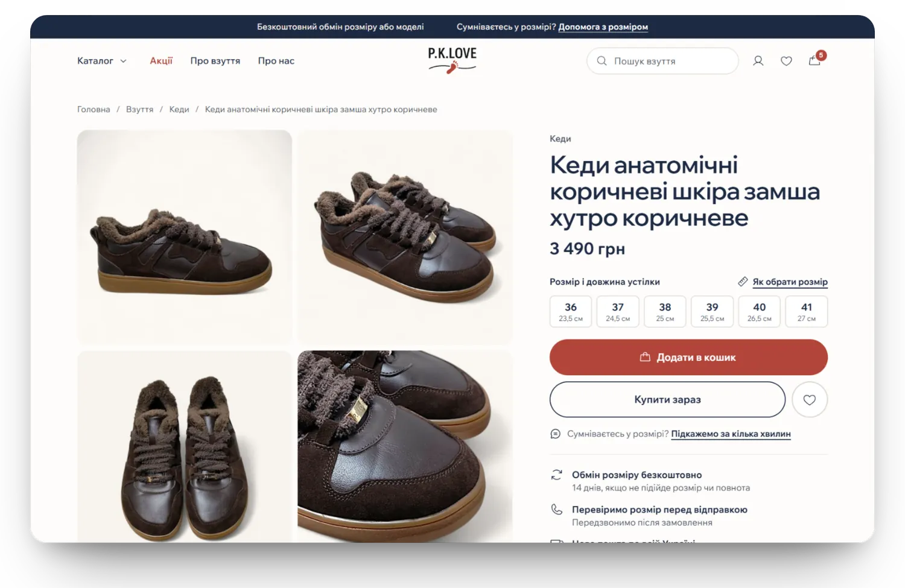The width and height of the screenshot is (905, 588).
Task: Open the Як обрати розмір link
Action: coord(790,282)
